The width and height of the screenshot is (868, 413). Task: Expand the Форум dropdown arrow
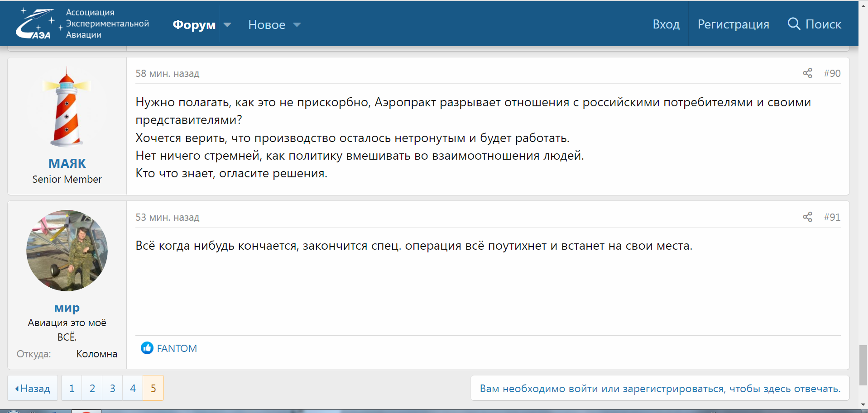[227, 25]
